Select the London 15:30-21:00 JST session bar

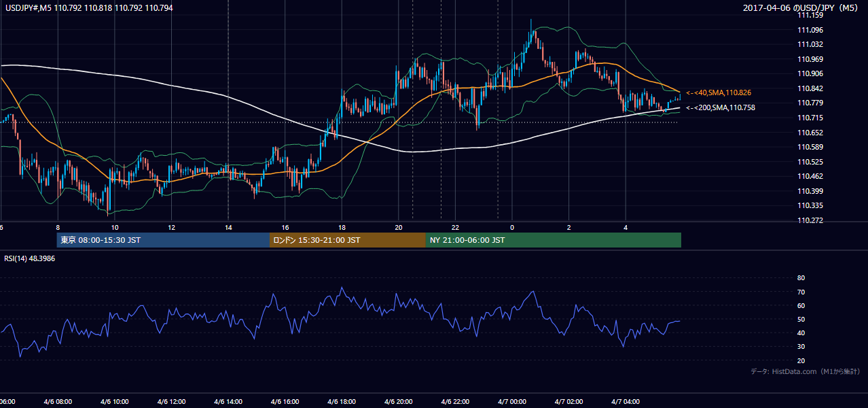[348, 240]
